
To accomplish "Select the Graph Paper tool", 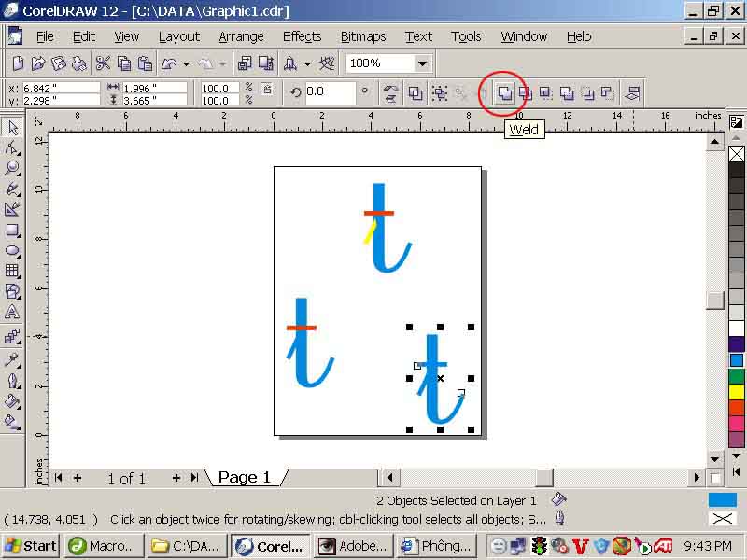I will (x=12, y=271).
